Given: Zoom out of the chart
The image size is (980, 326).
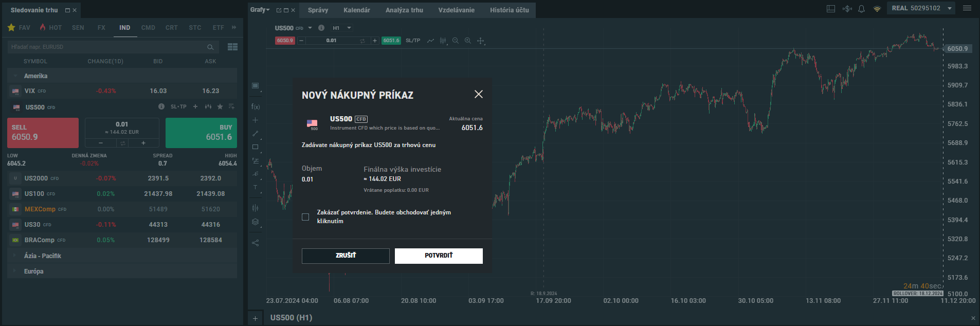Looking at the screenshot, I should click(x=456, y=41).
